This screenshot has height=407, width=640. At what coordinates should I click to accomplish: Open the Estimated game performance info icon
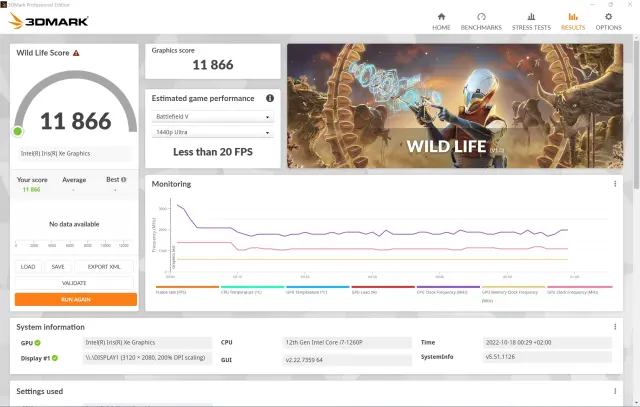(270, 99)
